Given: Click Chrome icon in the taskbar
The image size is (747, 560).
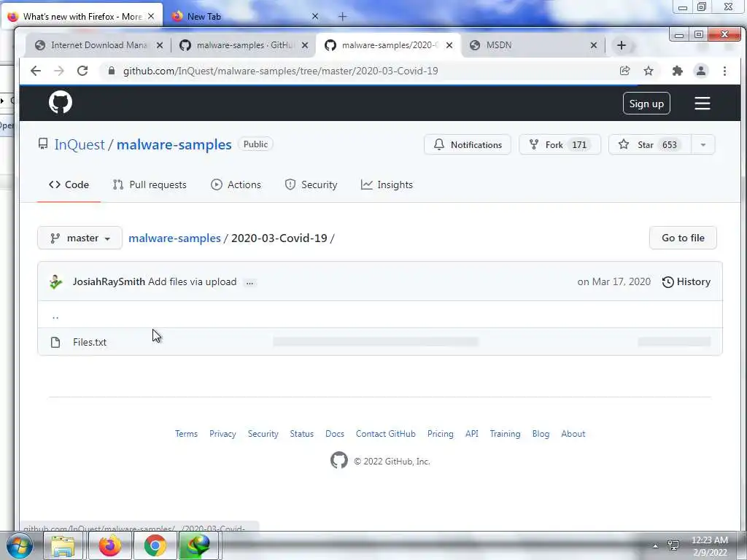Looking at the screenshot, I should tap(155, 545).
